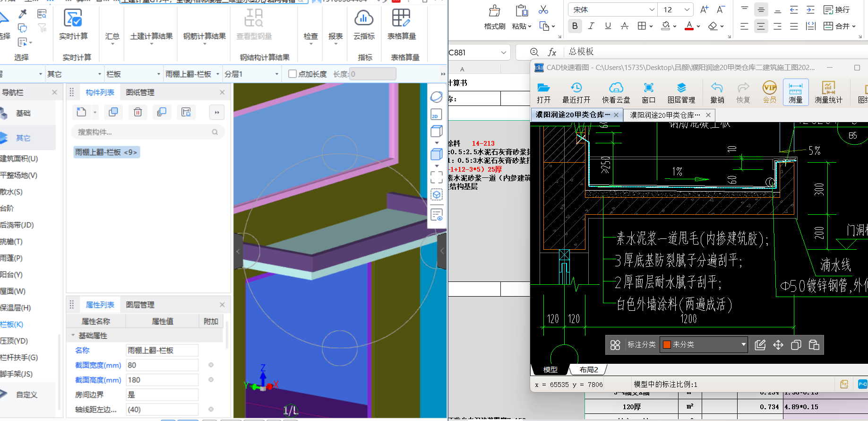Screen dimensions: 868x421
Task: Toggle the 截面宽度 additional attribute circle
Action: coord(211,365)
